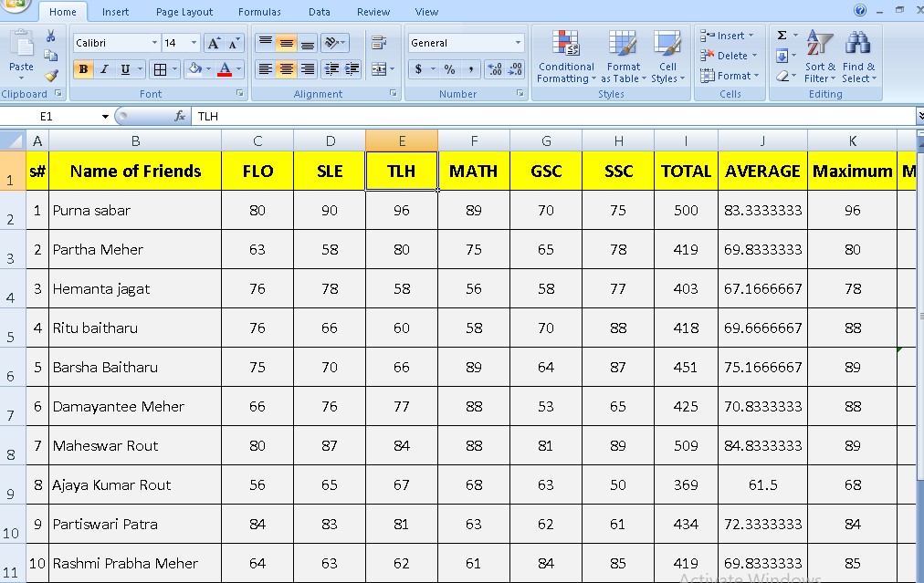The height and width of the screenshot is (583, 924).
Task: Switch to the Formulas tab
Action: pos(259,12)
